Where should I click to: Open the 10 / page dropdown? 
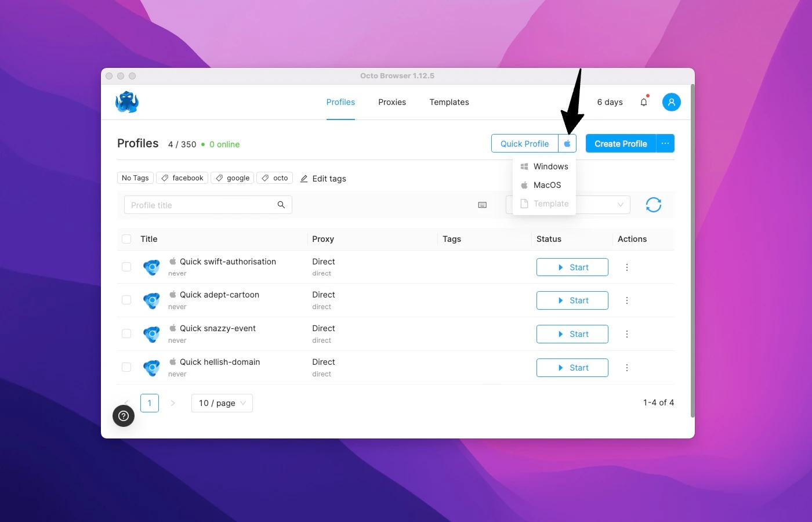(x=222, y=403)
